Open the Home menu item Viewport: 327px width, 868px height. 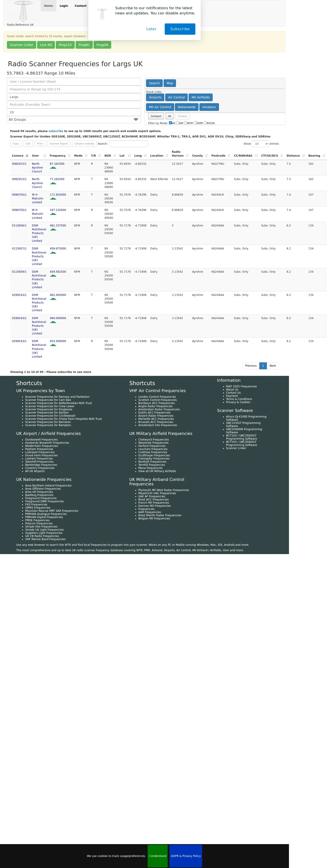coord(48,6)
